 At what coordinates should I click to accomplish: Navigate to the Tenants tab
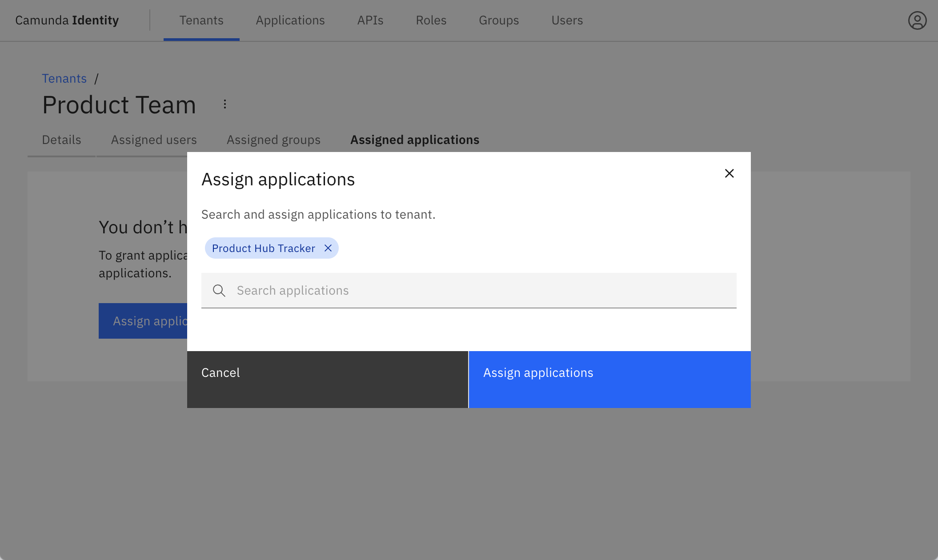point(201,20)
